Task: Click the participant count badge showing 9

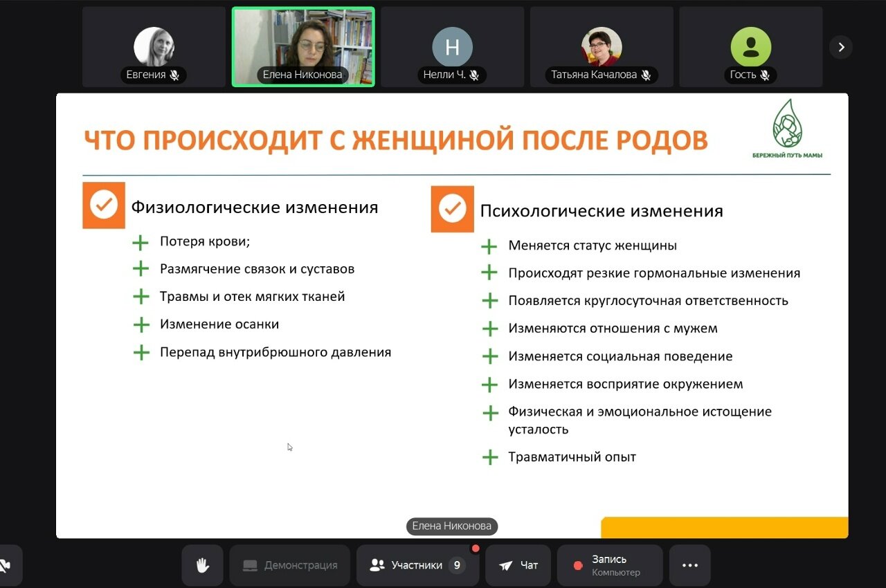Action: click(456, 565)
